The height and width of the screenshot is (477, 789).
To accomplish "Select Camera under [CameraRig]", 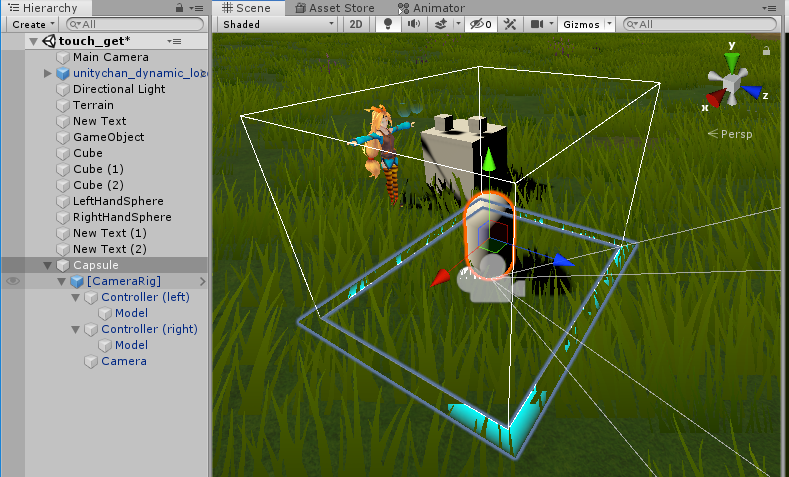I will (x=124, y=361).
